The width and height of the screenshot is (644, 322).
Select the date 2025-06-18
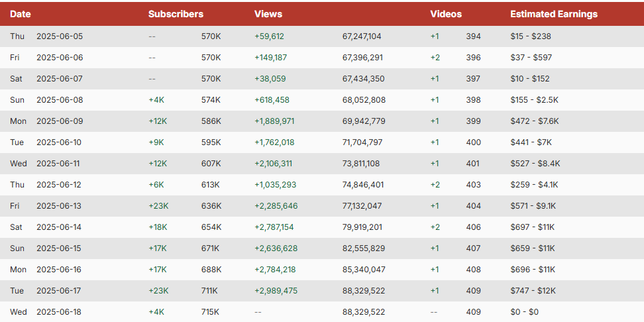coord(59,312)
